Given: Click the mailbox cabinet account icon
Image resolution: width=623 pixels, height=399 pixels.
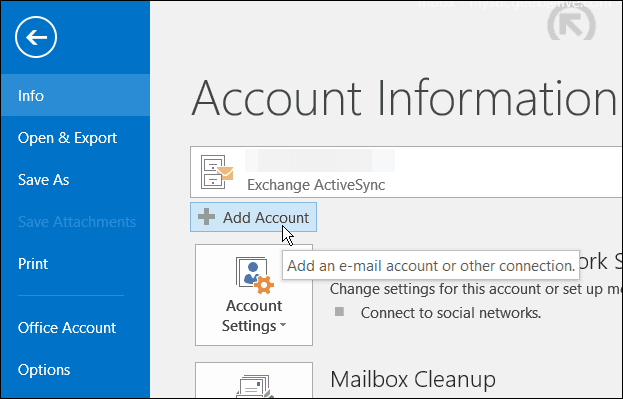Looking at the screenshot, I should 217,172.
